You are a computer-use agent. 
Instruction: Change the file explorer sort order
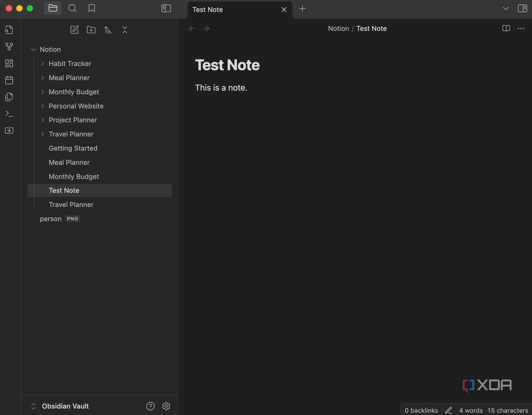tap(108, 29)
